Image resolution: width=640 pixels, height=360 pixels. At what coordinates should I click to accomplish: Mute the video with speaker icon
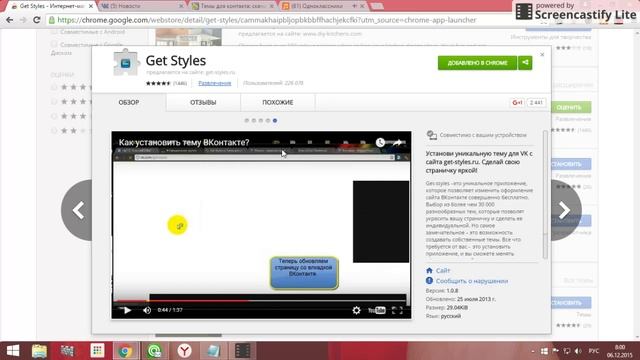point(147,310)
